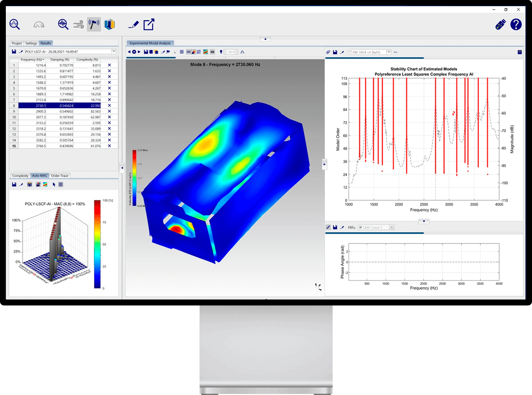Select the Auto MAC tab

tap(40, 176)
